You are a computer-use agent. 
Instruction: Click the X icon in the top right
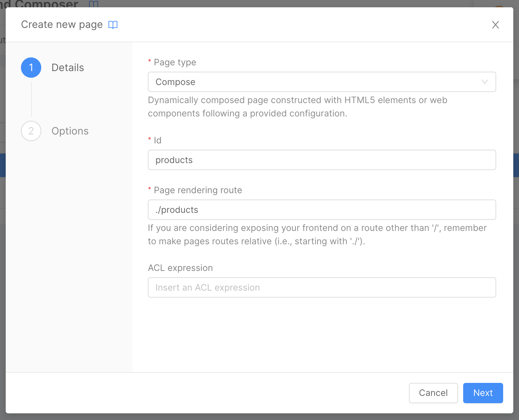click(x=495, y=25)
